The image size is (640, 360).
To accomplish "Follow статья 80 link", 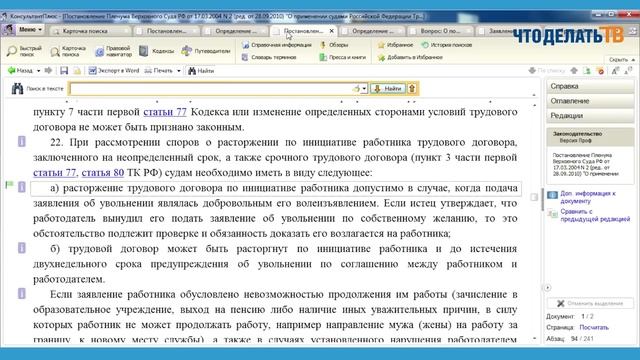I will pyautogui.click(x=102, y=173).
